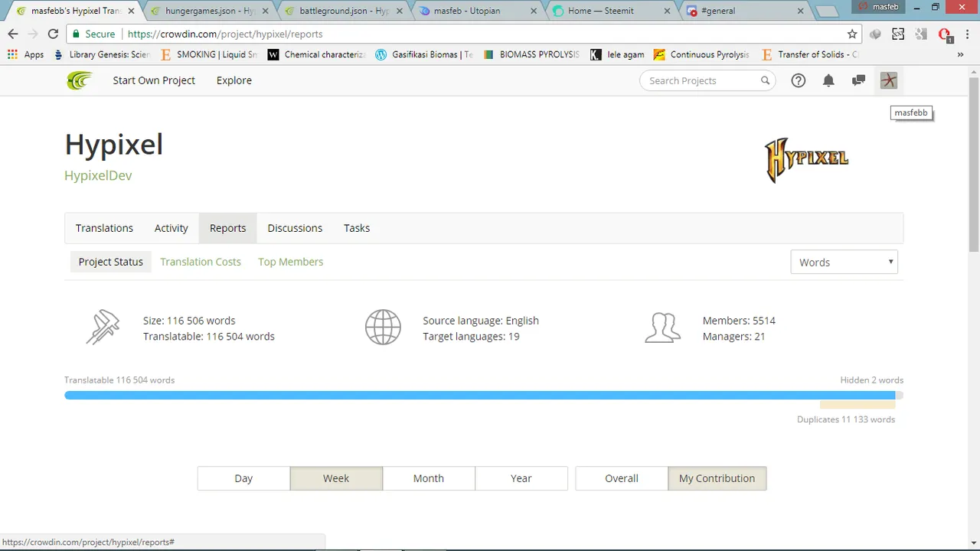The height and width of the screenshot is (551, 980).
Task: Open the notifications bell icon
Action: 828,80
